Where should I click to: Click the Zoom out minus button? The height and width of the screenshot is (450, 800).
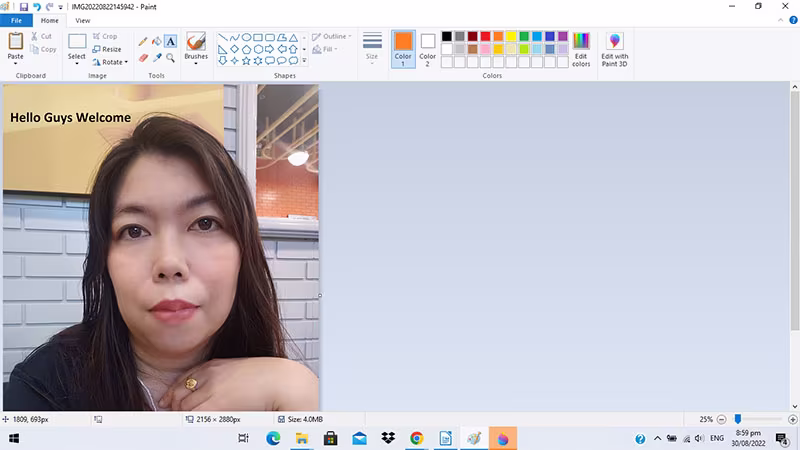pyautogui.click(x=721, y=419)
